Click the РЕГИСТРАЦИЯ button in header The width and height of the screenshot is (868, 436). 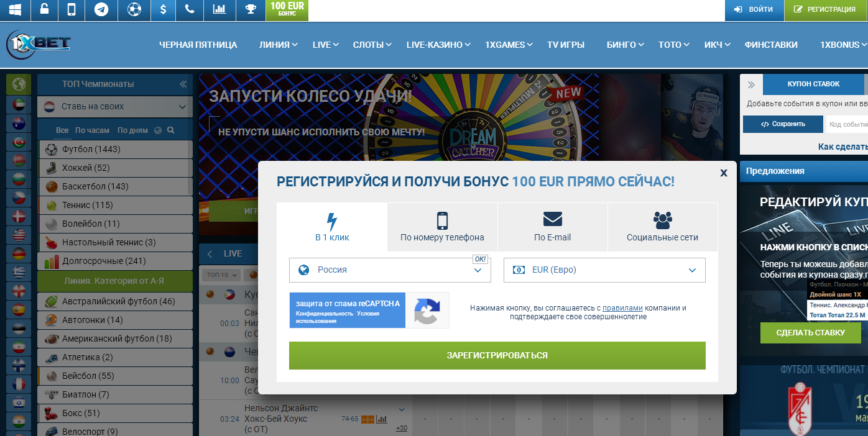click(826, 9)
